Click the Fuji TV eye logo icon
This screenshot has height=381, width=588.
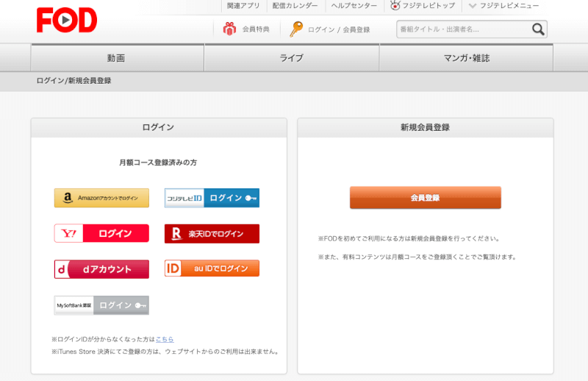(x=395, y=5)
